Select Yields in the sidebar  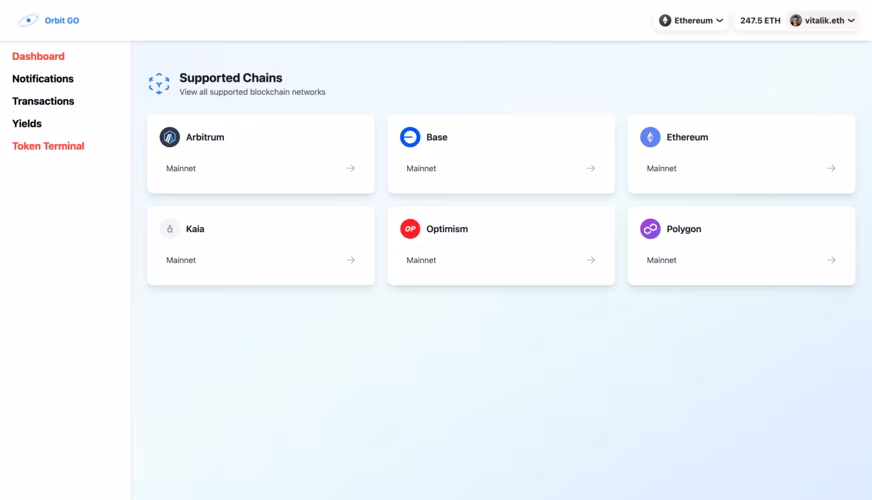(27, 123)
